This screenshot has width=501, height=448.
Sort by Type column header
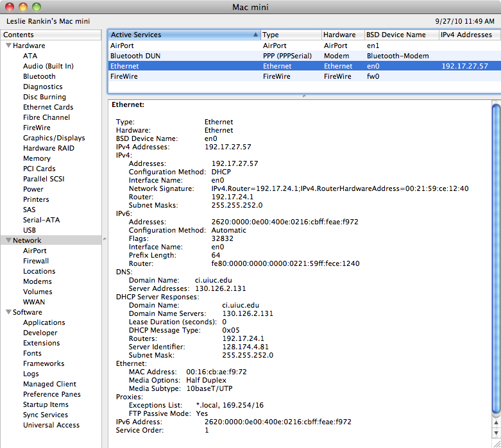click(291, 35)
